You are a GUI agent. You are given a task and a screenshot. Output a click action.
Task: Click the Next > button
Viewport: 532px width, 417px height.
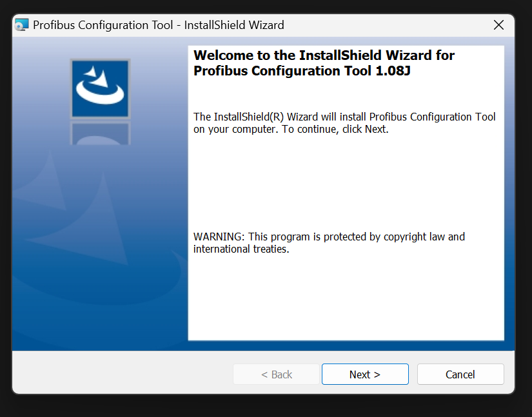click(365, 374)
